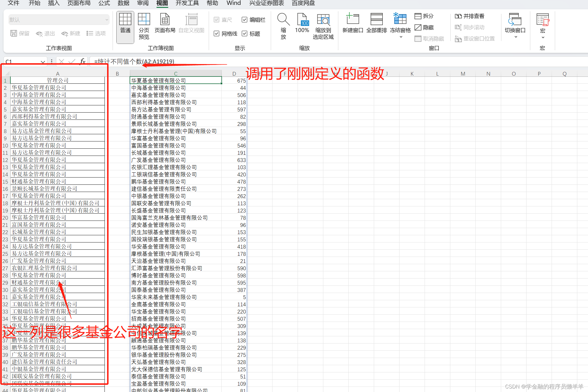Switch to Page Break Preview (分页预览)
This screenshot has width=588, height=392.
[144, 27]
